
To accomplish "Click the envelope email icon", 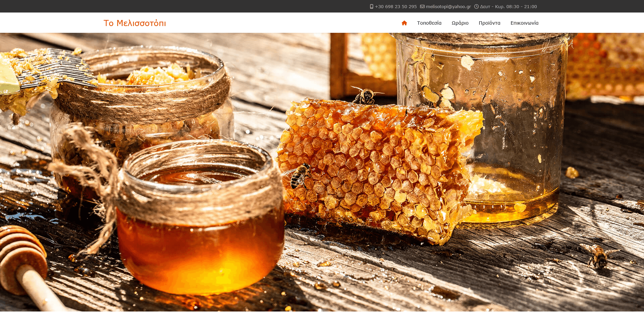I will tap(422, 6).
